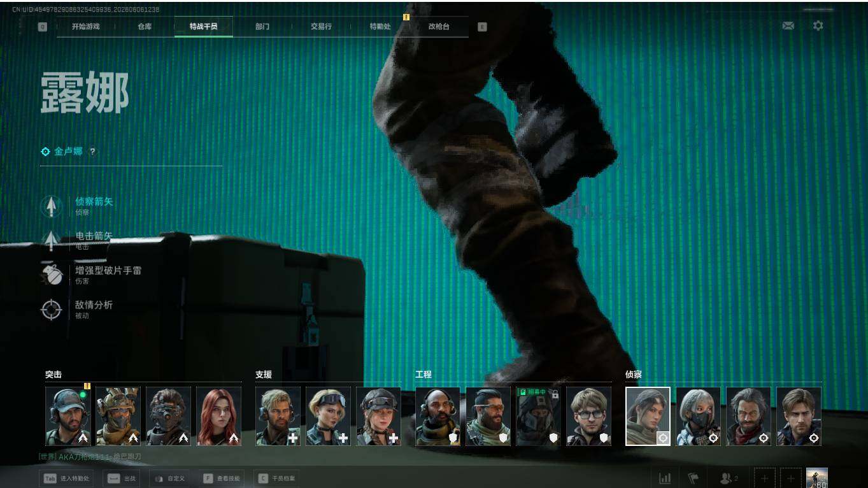Switch to the 特勤处 tab

380,27
